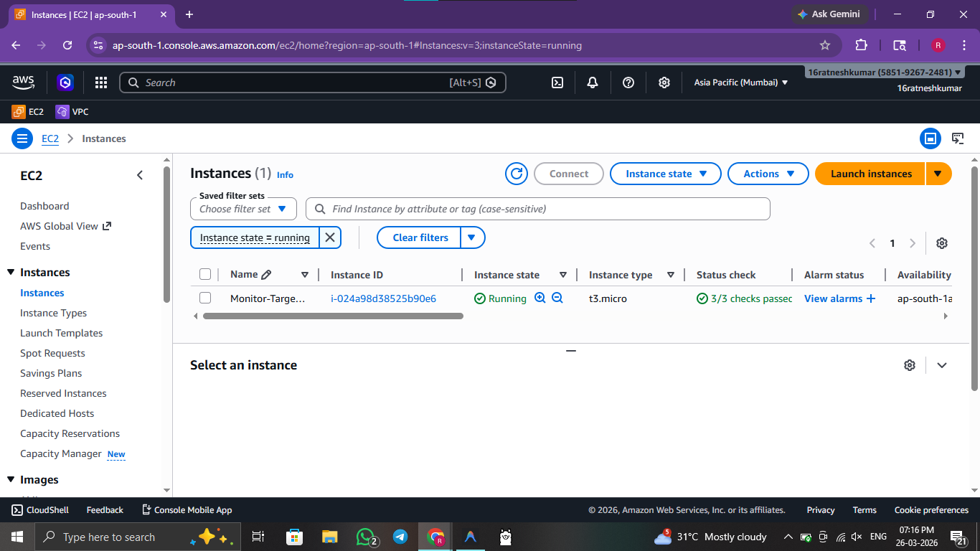Zoom in filter on Running state
Screen dimensions: 980x551
[x=540, y=298]
